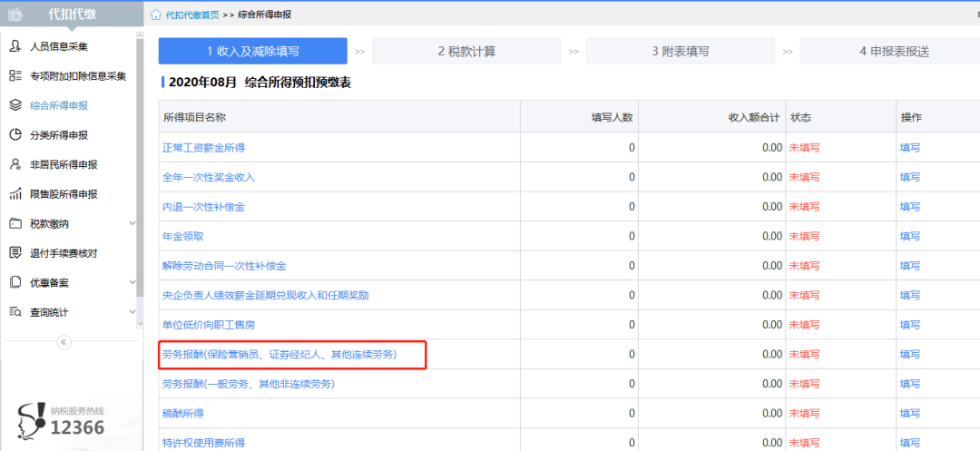This screenshot has width=980, height=451.
Task: Click 填写 for 全年一次性奖金收入 row
Action: (x=910, y=177)
